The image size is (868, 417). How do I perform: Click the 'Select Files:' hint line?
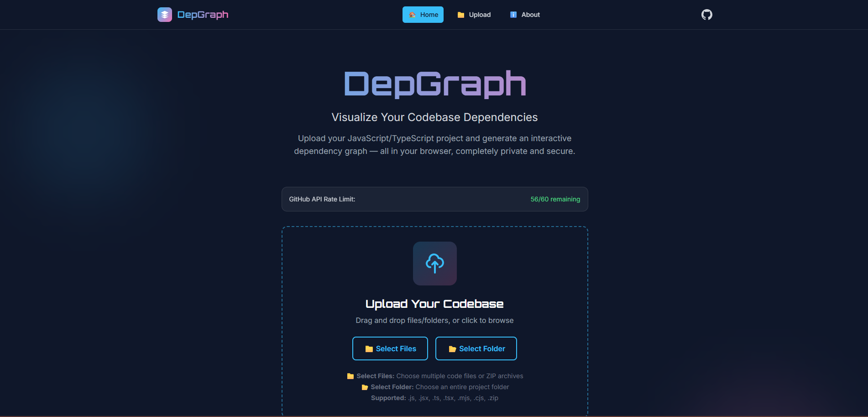click(x=435, y=376)
